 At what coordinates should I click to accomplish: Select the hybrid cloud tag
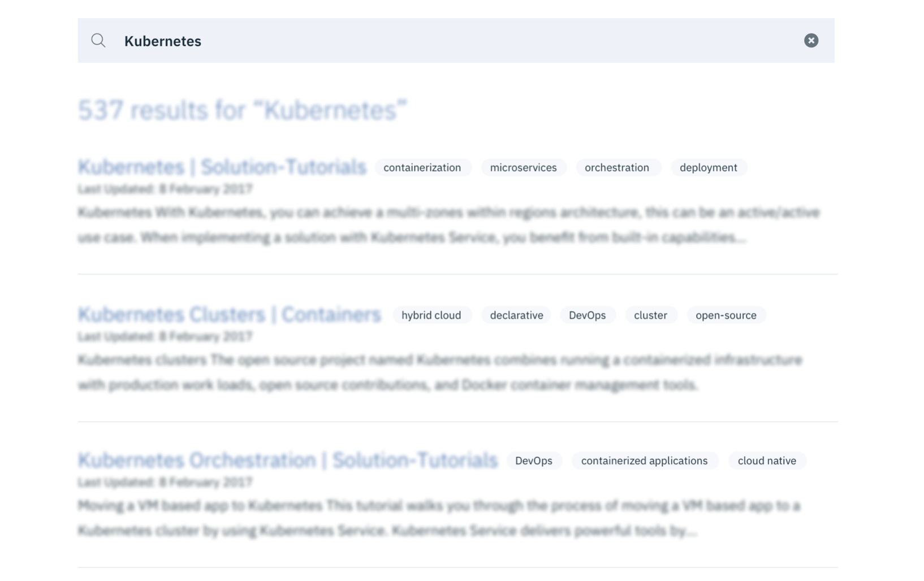431,315
